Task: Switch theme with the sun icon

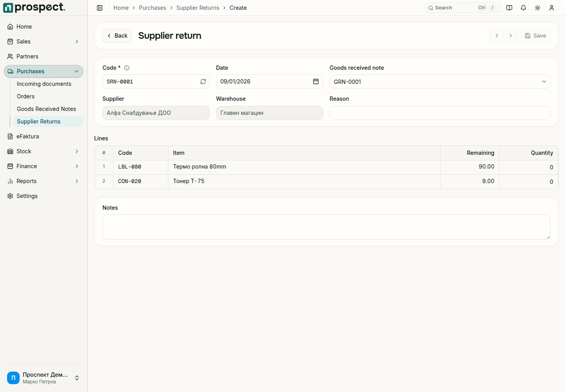Action: tap(538, 8)
